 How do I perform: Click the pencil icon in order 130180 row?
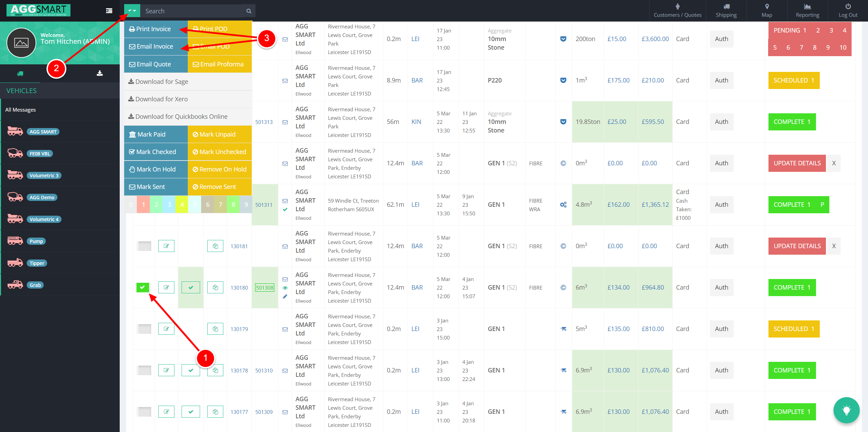285,296
